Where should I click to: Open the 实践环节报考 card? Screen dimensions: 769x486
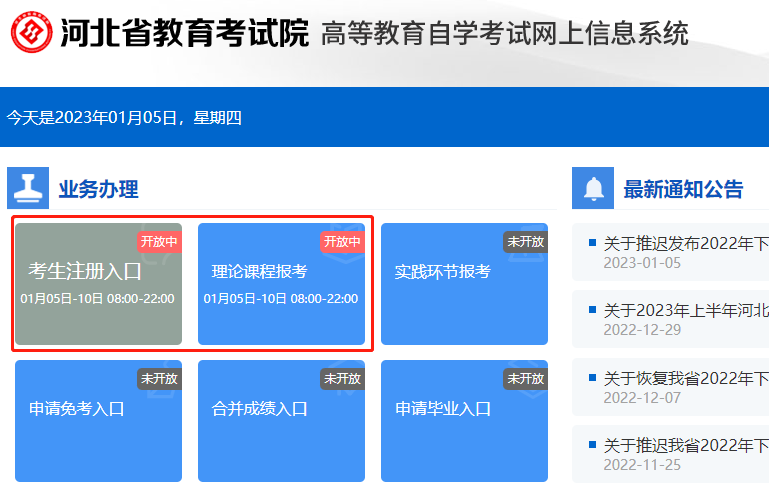(464, 284)
